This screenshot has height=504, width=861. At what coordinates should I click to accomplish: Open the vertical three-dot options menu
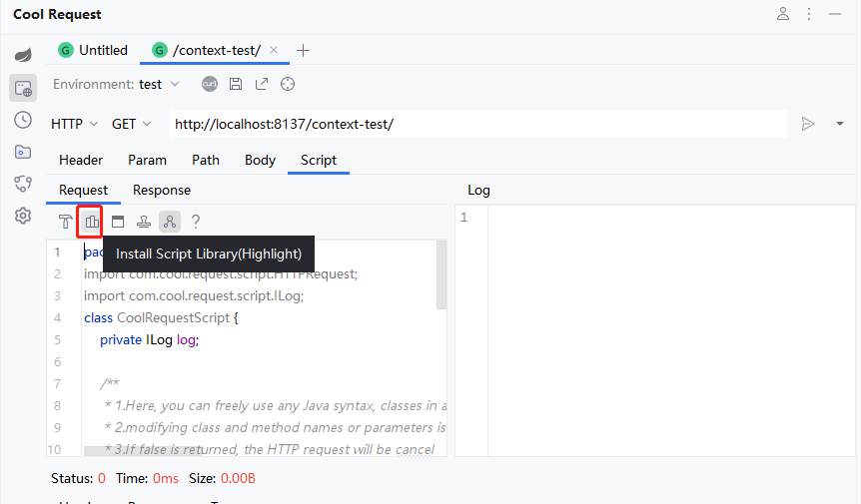pos(809,14)
